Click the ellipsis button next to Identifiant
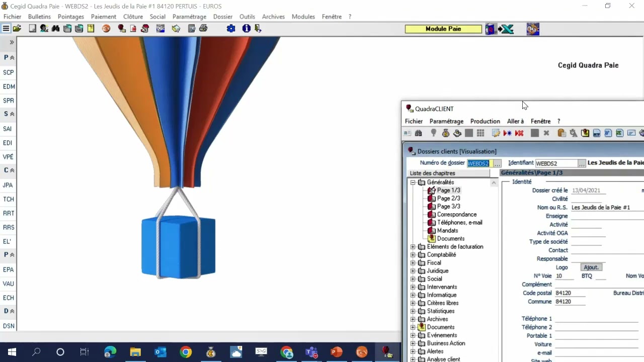Image resolution: width=644 pixels, height=362 pixels. pos(582,163)
